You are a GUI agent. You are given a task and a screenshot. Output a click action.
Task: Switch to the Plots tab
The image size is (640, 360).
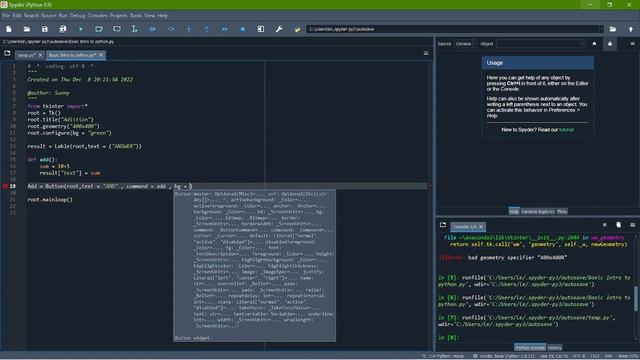point(562,211)
